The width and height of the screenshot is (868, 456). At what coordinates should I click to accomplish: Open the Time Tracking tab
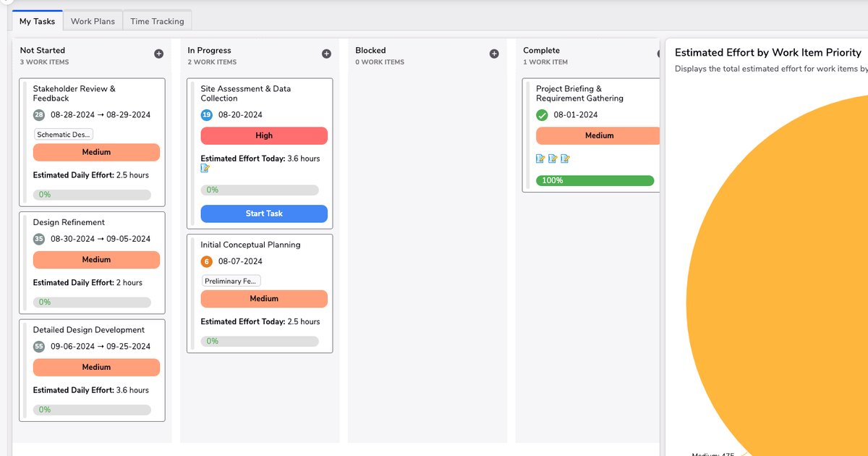(x=157, y=21)
